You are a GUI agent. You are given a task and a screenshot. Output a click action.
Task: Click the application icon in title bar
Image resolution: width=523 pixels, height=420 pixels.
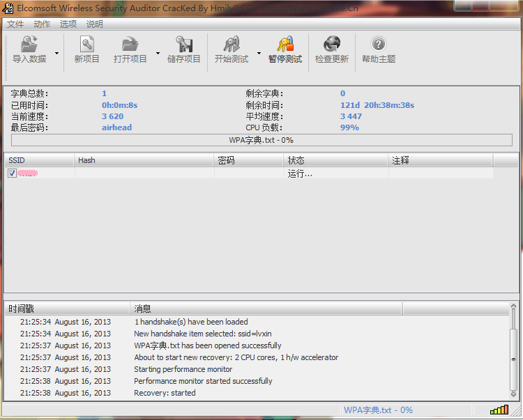click(x=8, y=8)
